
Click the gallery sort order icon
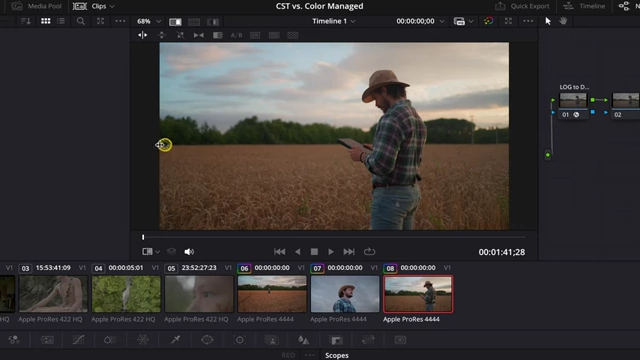[26, 21]
